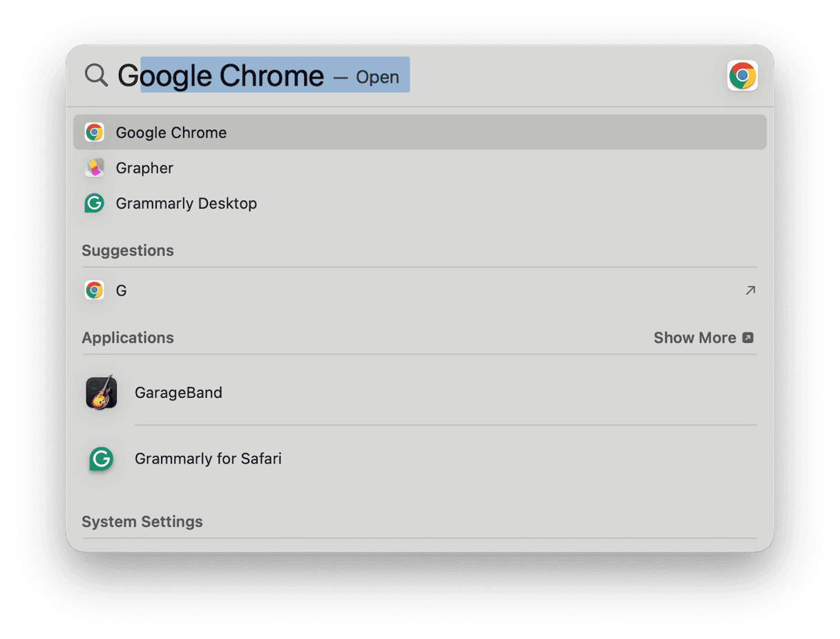Click the Show More arrow icon
Screen dimensions: 840x639
[748, 337]
